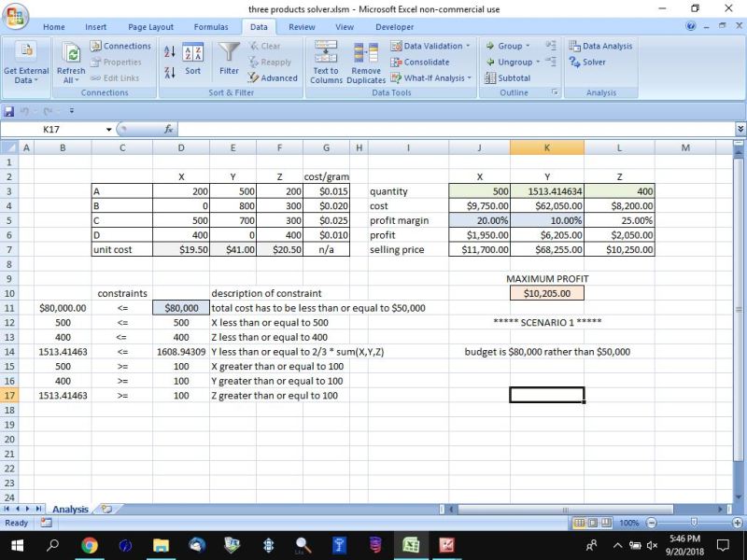Screen dimensions: 747x560
Task: Toggle the Filter funnel
Action: [229, 58]
